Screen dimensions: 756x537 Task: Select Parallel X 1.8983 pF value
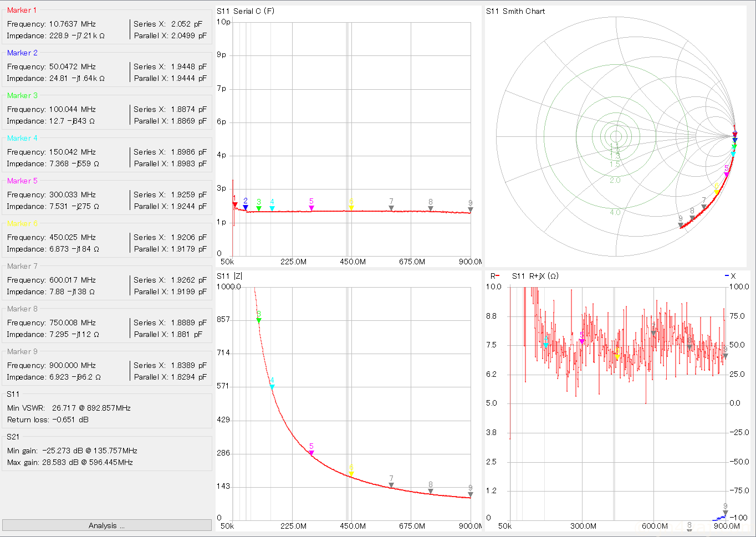(188, 163)
